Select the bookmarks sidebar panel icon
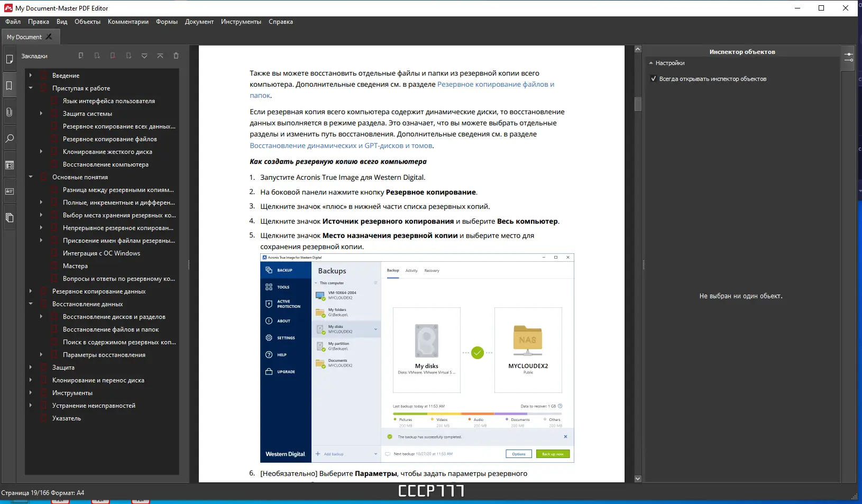This screenshot has height=504, width=862. 9,86
